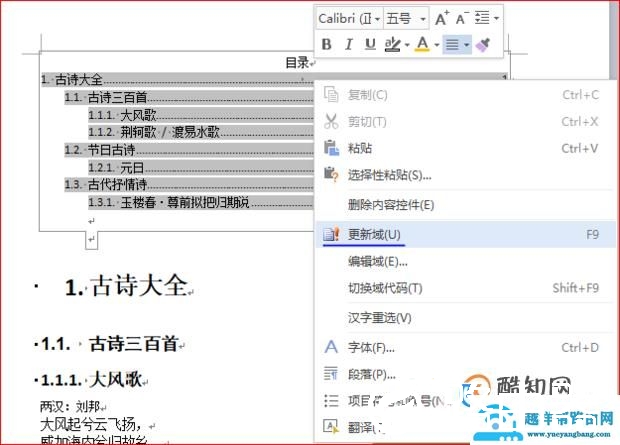Open the line spacing dropdown arrow
The height and width of the screenshot is (445, 620).
tap(496, 18)
